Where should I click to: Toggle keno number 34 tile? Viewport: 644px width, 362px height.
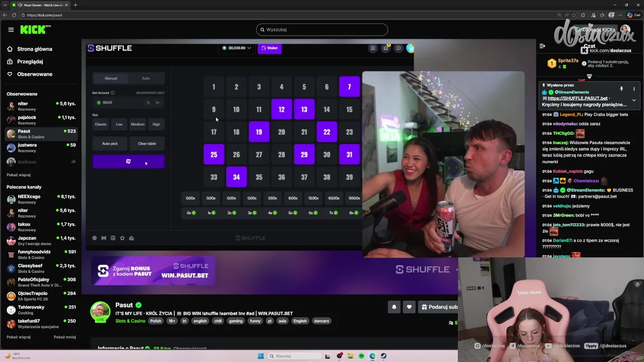236,177
